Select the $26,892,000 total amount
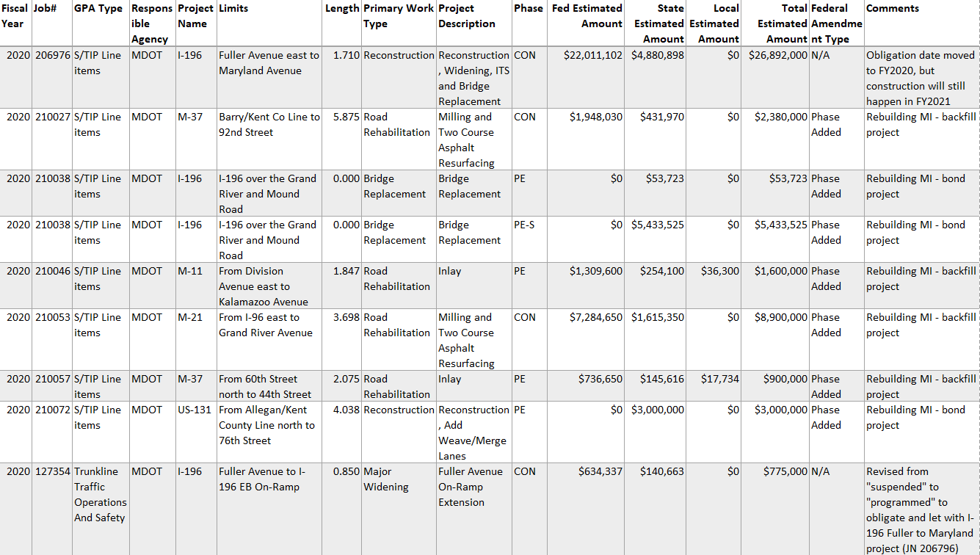This screenshot has height=555, width=980. [778, 55]
